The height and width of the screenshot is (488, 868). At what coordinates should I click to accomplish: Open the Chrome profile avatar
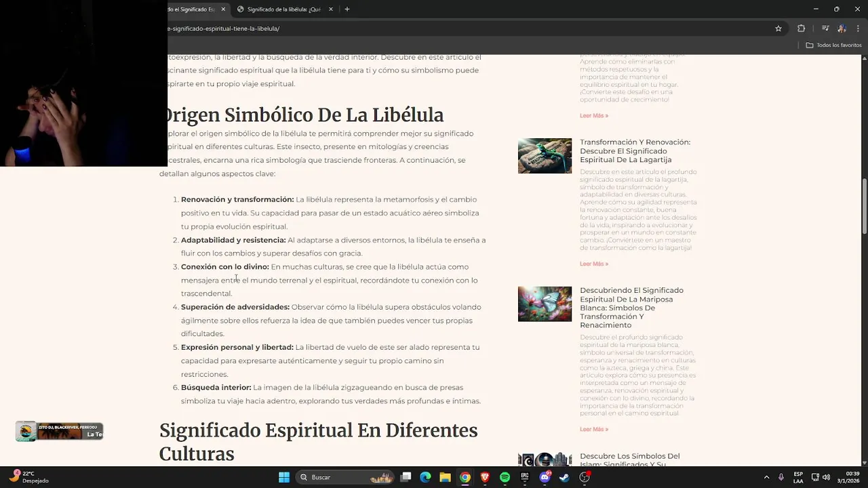[842, 28]
